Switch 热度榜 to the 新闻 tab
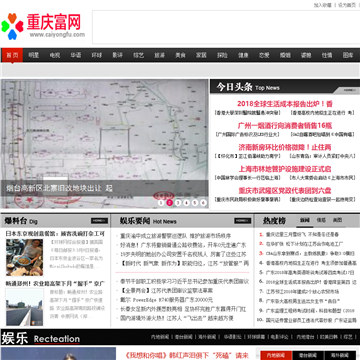 coord(305,220)
